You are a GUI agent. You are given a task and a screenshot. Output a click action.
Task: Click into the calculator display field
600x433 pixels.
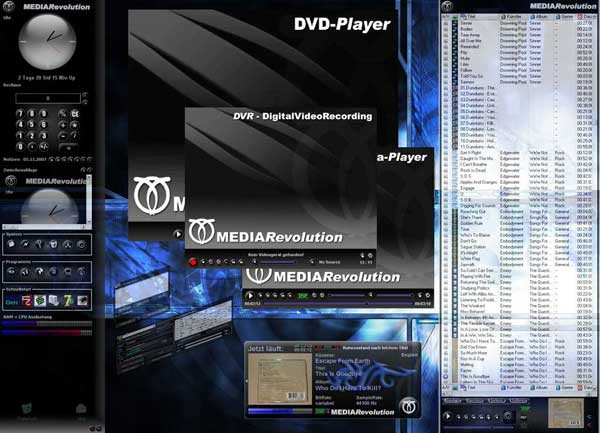click(x=48, y=99)
